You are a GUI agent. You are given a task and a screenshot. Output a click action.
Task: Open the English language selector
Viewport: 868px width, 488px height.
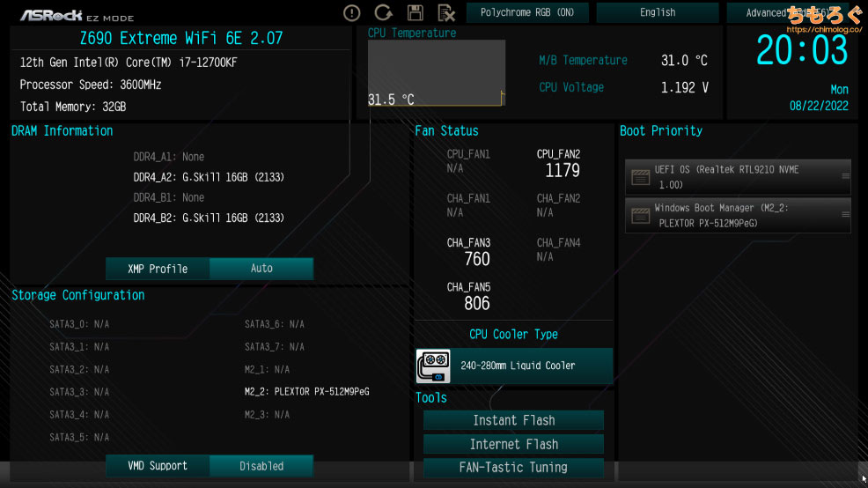pos(658,12)
